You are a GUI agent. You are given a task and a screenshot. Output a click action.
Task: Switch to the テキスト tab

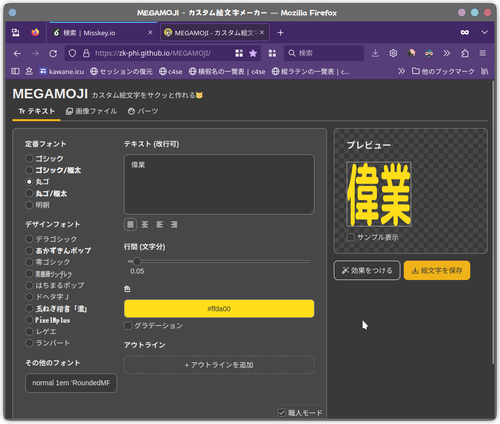[x=36, y=111]
